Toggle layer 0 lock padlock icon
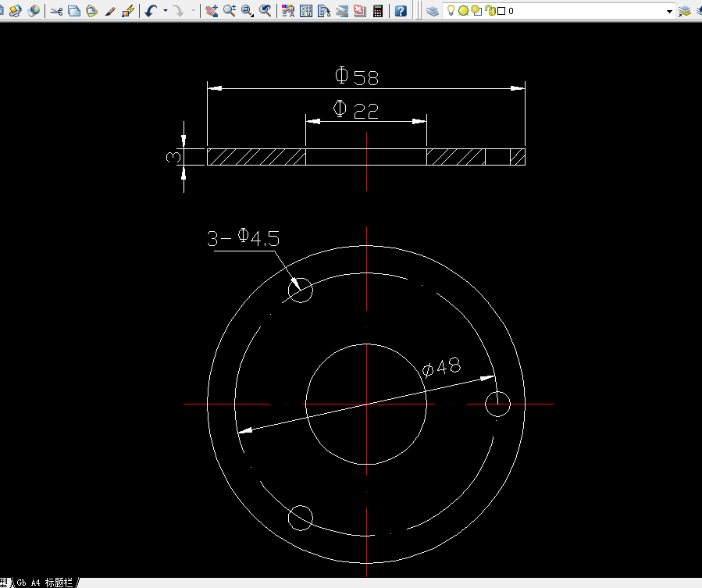Screen dimensions: 702x588 click(x=490, y=11)
